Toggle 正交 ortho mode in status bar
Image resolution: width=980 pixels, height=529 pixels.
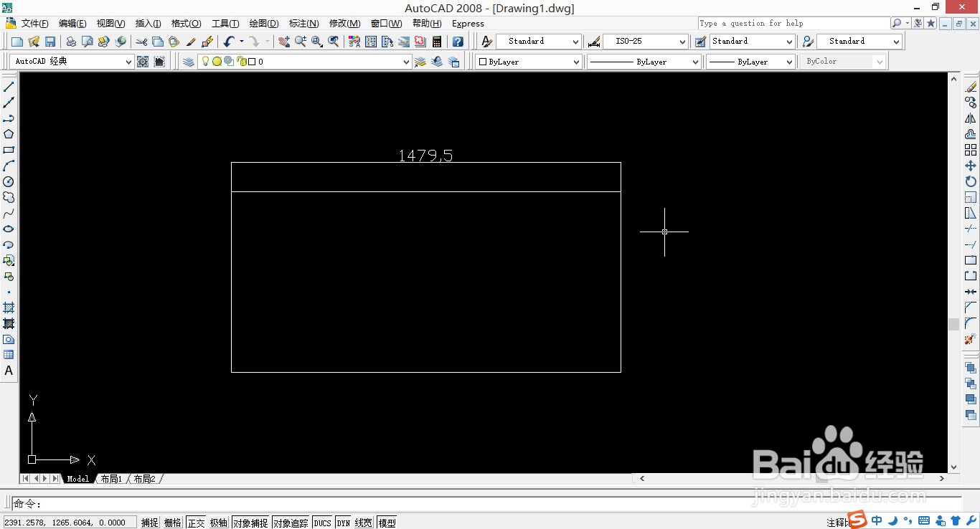click(196, 523)
